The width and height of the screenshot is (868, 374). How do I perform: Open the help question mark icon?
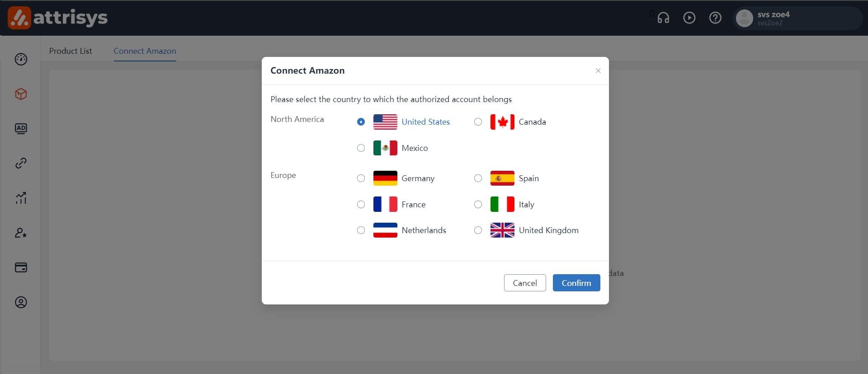(715, 18)
